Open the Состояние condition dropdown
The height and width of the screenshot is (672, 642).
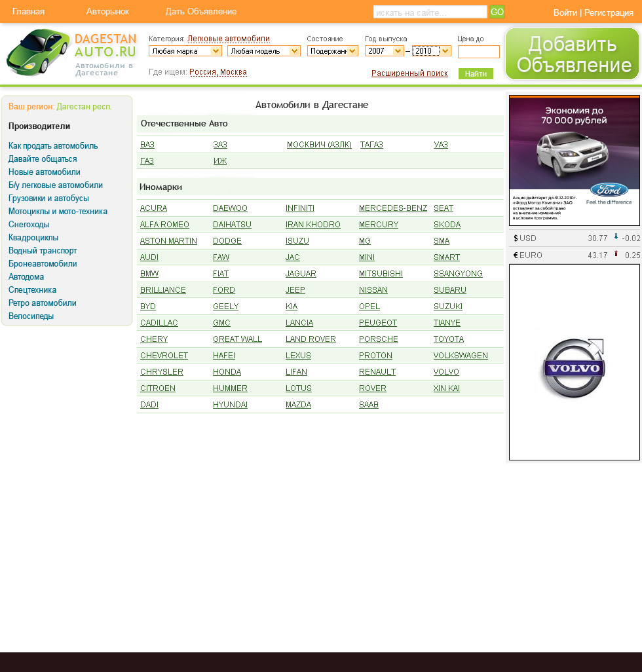pos(333,51)
